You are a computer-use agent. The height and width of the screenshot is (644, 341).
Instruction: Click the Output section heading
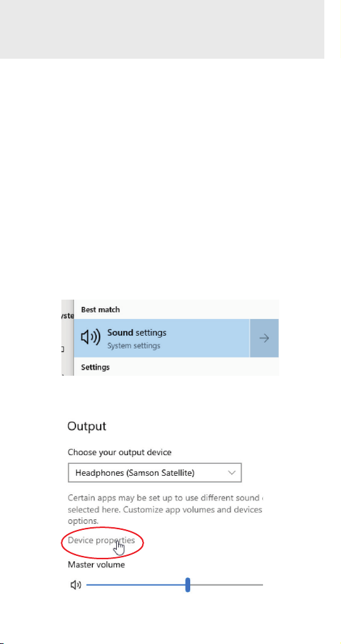(x=87, y=426)
